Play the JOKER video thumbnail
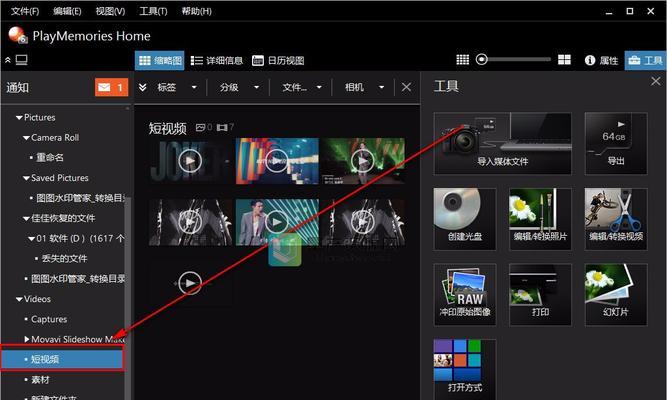667x400 pixels. (x=190, y=161)
